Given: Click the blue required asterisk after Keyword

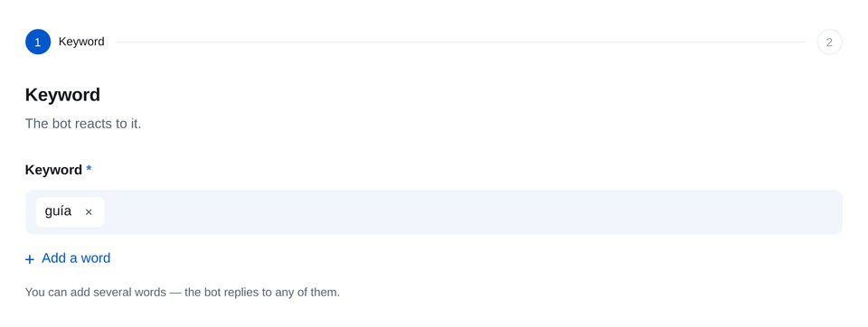Looking at the screenshot, I should (89, 168).
